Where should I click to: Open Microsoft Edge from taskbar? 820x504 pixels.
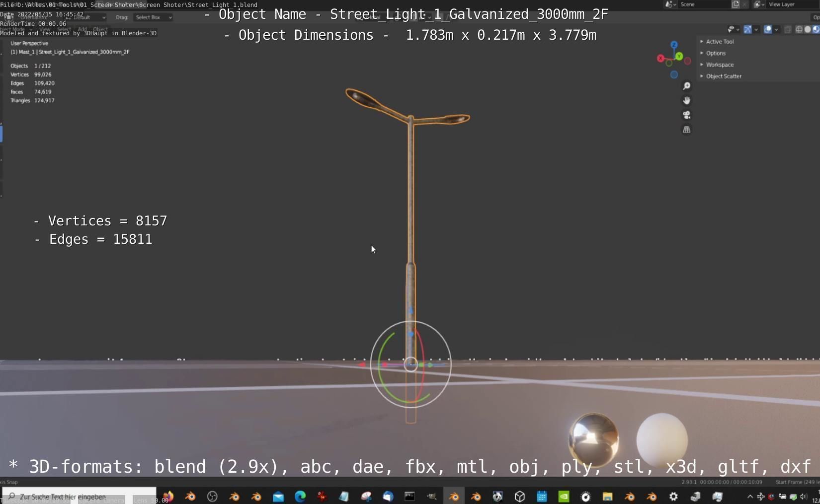pos(300,496)
